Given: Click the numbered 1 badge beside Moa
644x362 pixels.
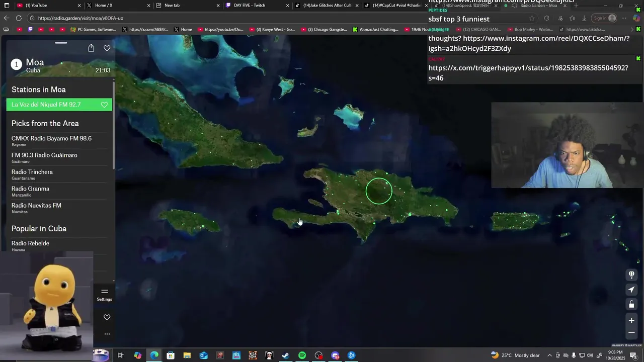Looking at the screenshot, I should (x=17, y=64).
